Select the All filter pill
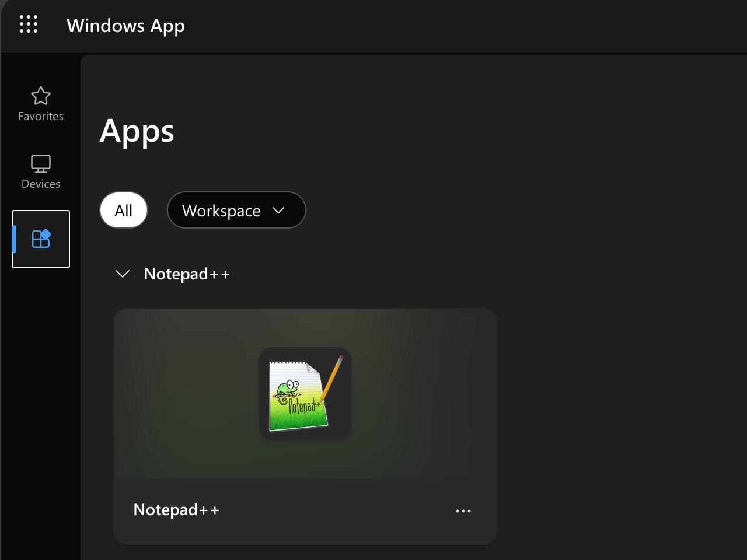The height and width of the screenshot is (560, 747). click(x=124, y=211)
